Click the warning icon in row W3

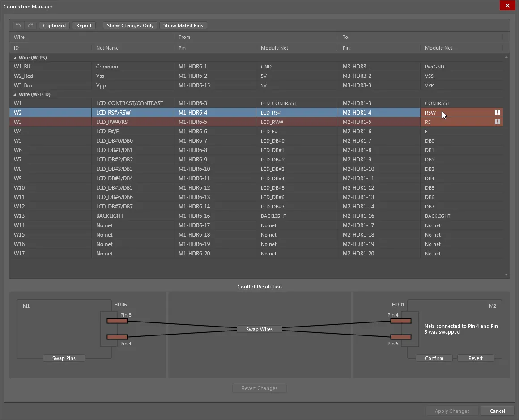point(497,122)
